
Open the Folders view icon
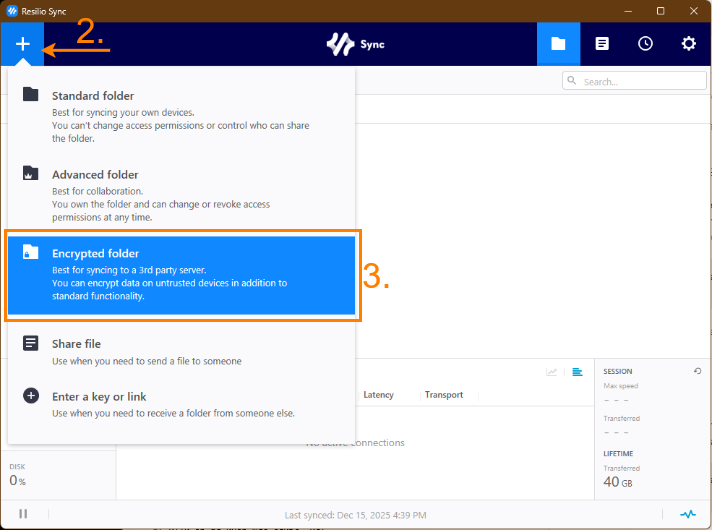point(558,44)
